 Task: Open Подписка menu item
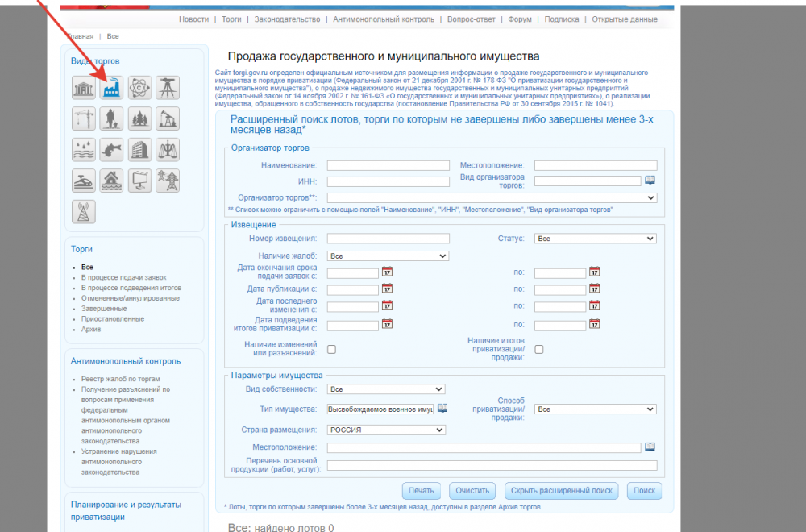click(x=561, y=19)
